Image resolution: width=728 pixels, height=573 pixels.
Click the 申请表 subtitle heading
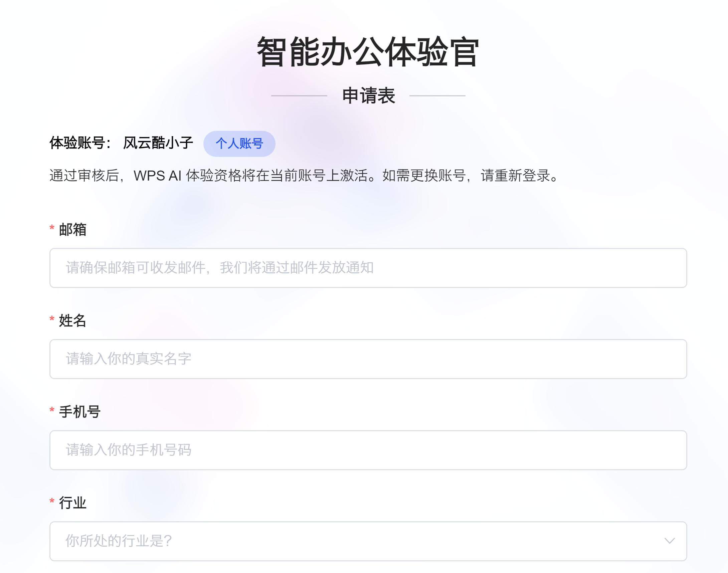coord(369,96)
